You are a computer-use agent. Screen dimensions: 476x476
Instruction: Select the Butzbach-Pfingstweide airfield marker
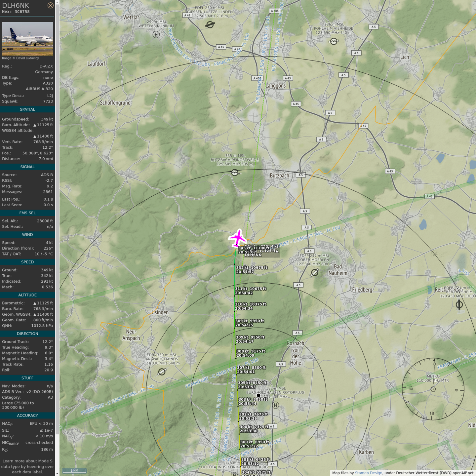235,173
